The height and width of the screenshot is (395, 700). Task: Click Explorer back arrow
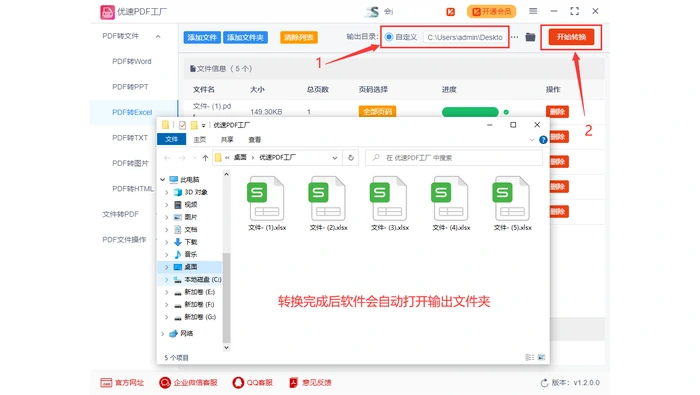[x=167, y=158]
